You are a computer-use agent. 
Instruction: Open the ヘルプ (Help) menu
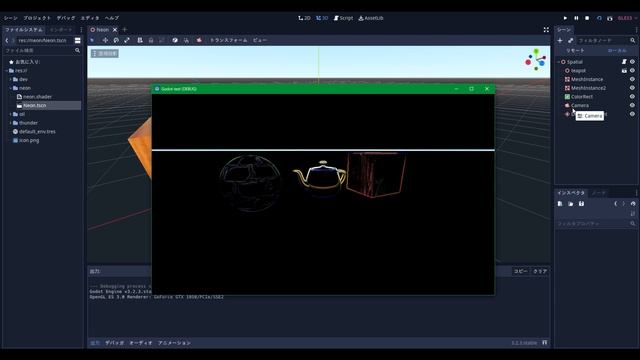pos(111,18)
